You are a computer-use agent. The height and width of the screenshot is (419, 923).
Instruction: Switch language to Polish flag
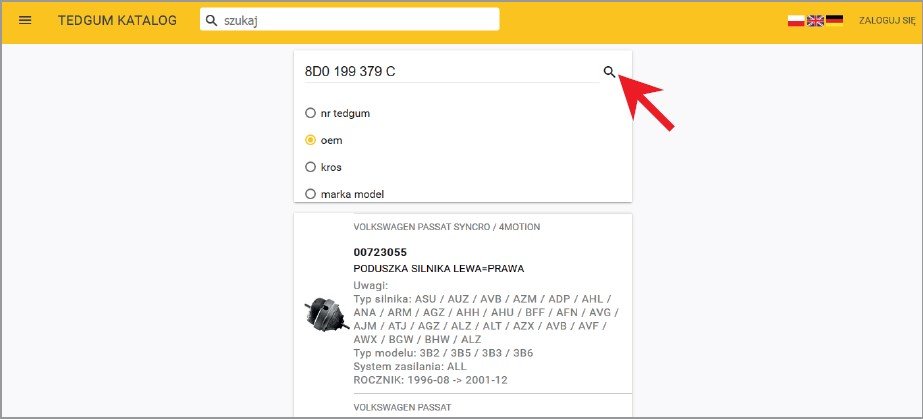[x=796, y=21]
